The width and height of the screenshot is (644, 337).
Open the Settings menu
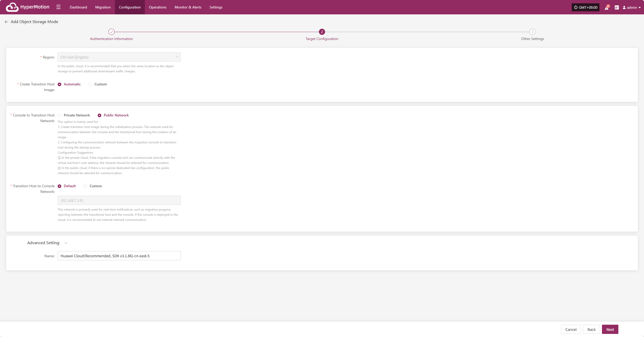coord(216,7)
